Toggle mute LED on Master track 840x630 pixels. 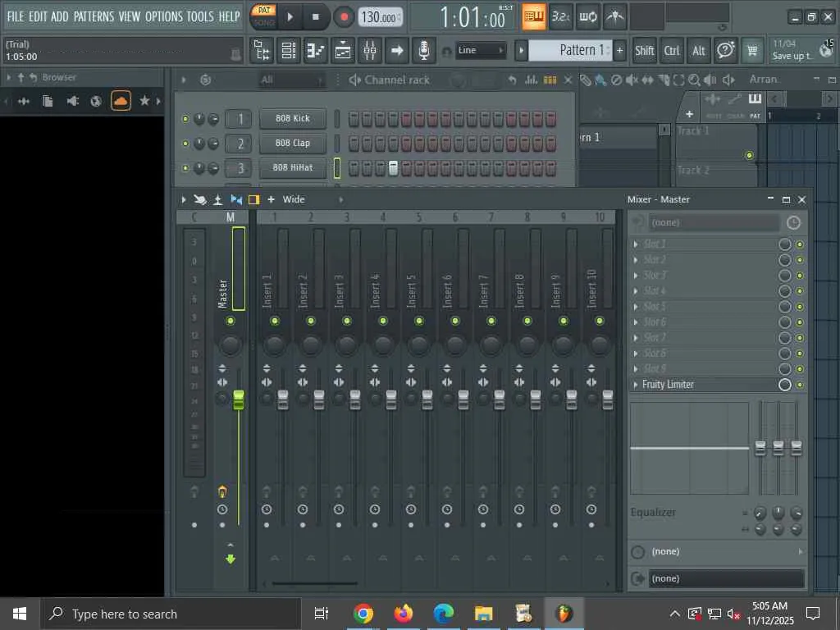231,321
